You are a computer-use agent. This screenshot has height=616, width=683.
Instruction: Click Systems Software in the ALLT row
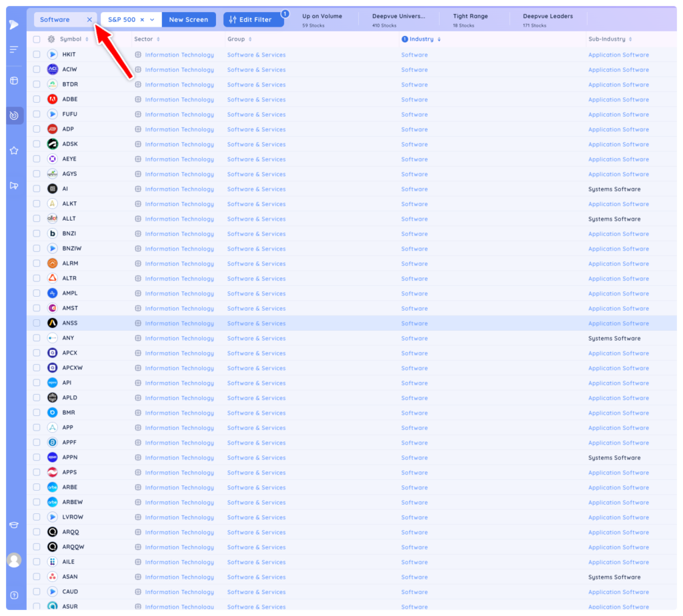tap(614, 219)
